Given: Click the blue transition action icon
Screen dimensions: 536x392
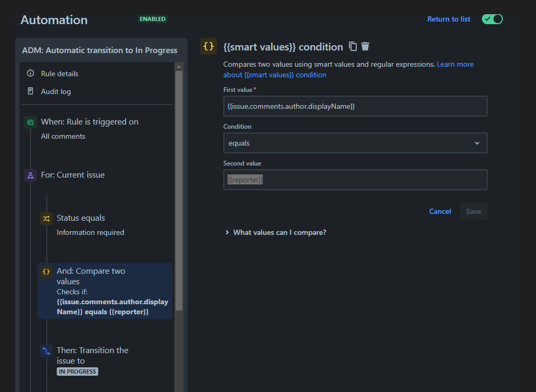Looking at the screenshot, I should pos(46,350).
